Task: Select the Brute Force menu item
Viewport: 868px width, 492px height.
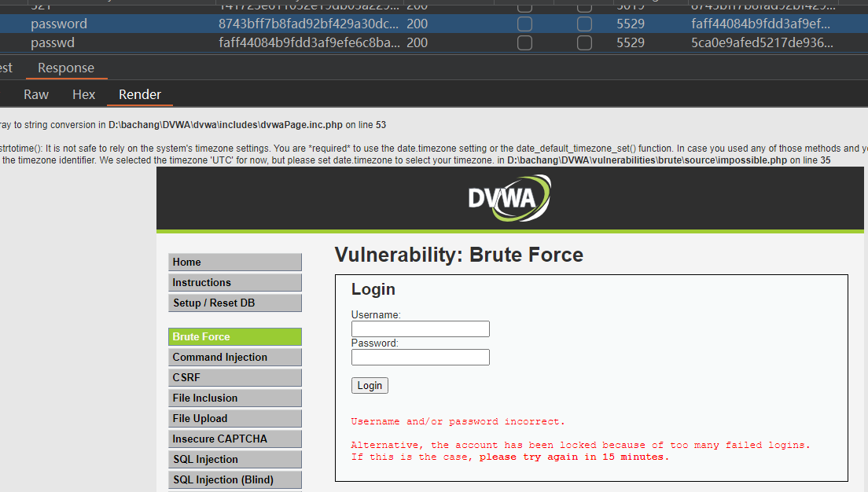Action: click(235, 337)
